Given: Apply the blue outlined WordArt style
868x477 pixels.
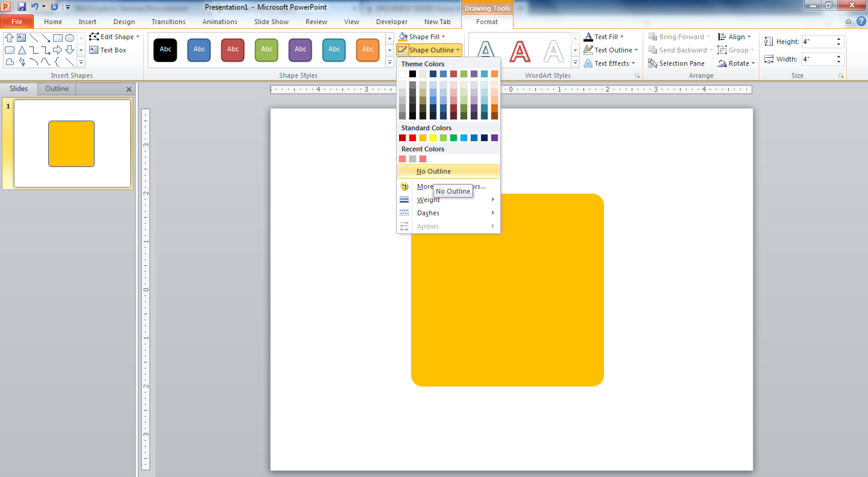Looking at the screenshot, I should (486, 51).
